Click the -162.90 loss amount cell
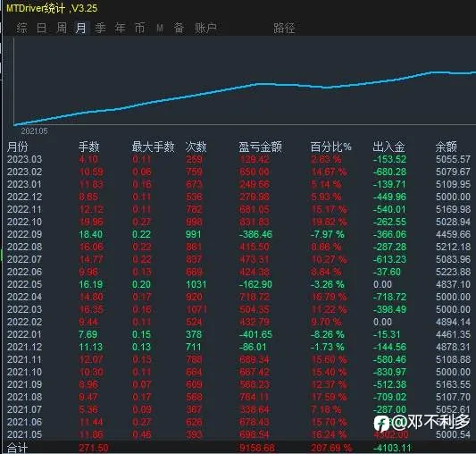The height and width of the screenshot is (454, 476). click(255, 284)
